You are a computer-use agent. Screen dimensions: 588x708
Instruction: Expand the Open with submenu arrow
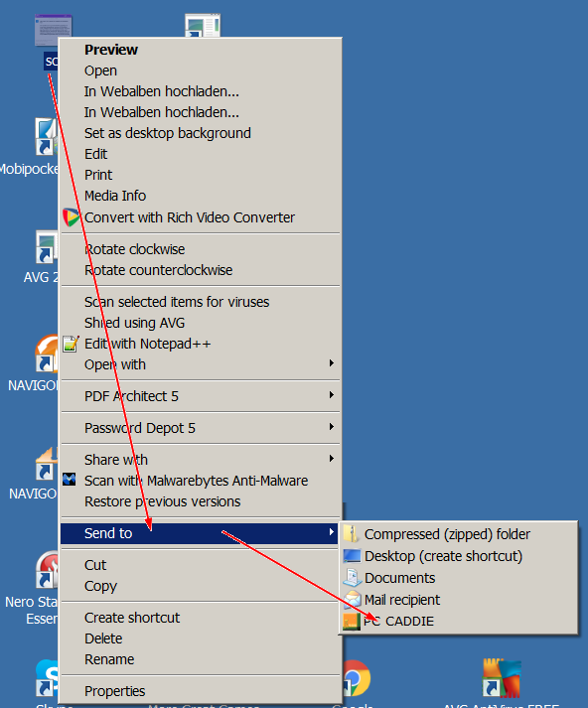click(332, 363)
